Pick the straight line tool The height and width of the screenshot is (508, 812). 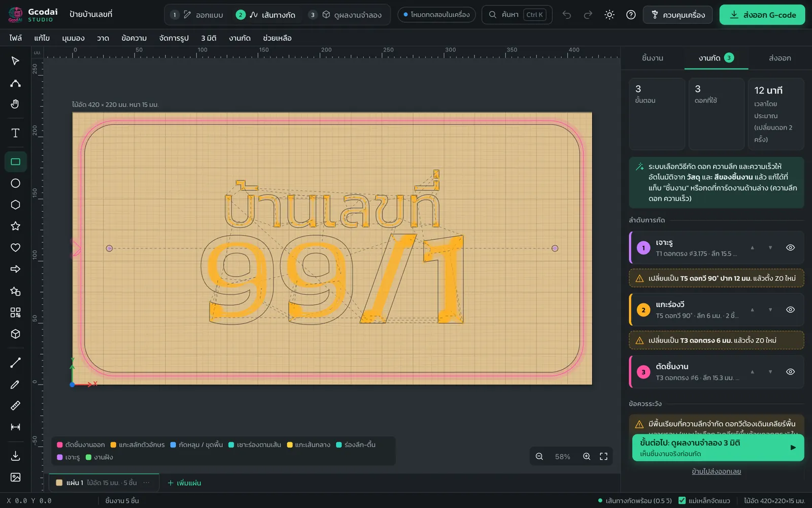point(15,363)
